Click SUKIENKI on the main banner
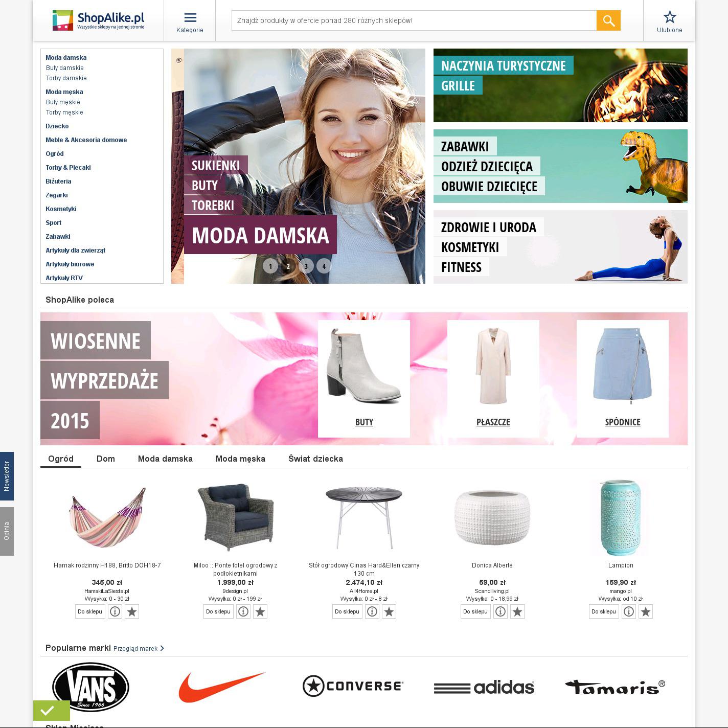The width and height of the screenshot is (728, 728). coord(216,166)
